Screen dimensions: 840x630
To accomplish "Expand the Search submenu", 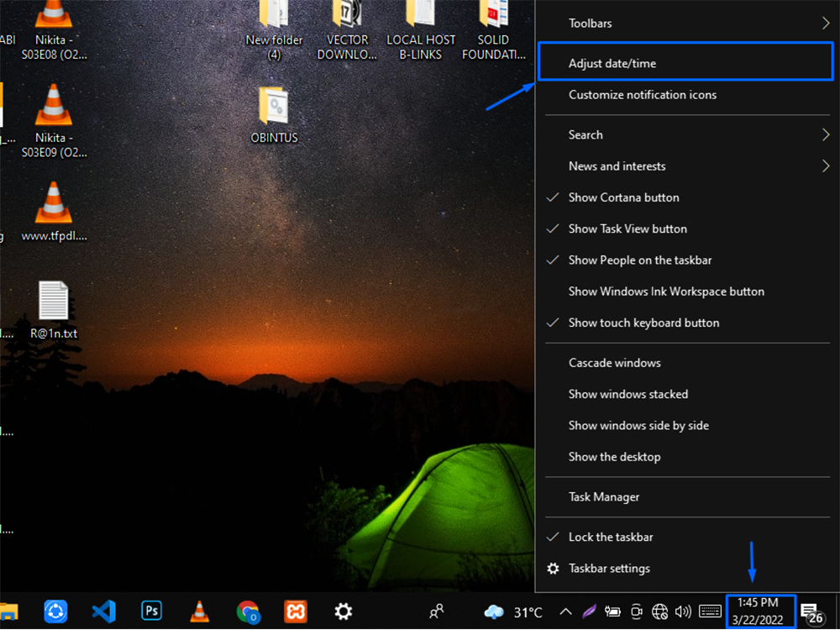I will (585, 134).
